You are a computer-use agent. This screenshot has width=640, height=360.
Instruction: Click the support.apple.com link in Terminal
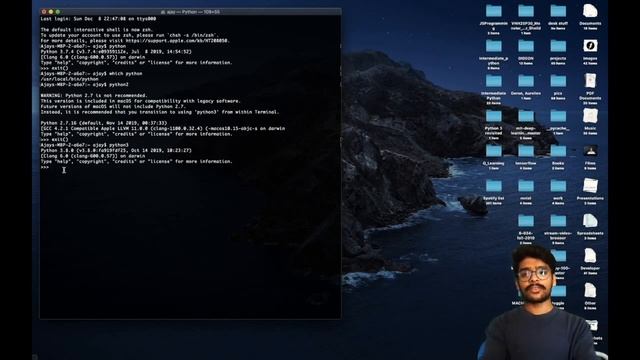pos(177,41)
